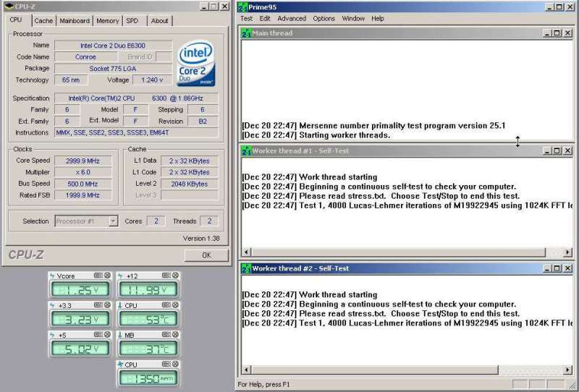
Task: Click the '1999.9 MHz' rated FSB value
Action: click(83, 195)
